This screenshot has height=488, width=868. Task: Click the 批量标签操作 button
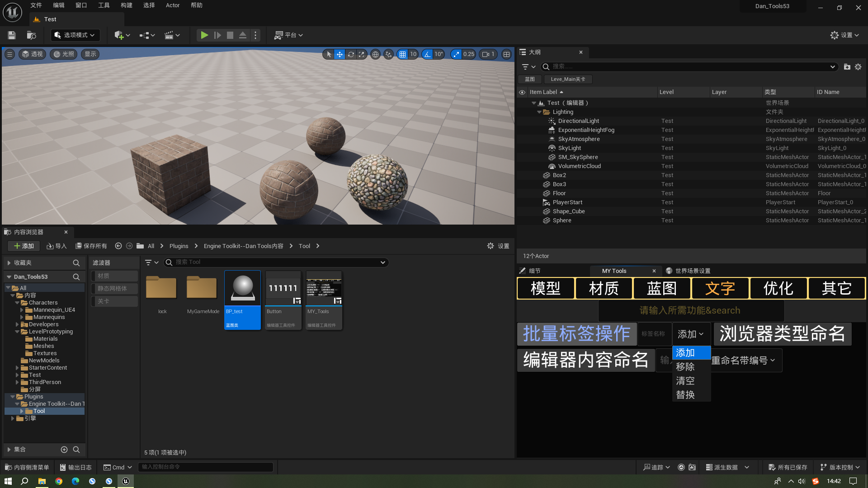(577, 334)
